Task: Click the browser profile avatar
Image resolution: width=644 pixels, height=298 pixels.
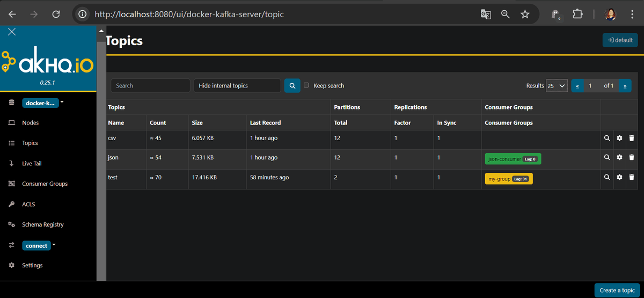Action: [611, 14]
